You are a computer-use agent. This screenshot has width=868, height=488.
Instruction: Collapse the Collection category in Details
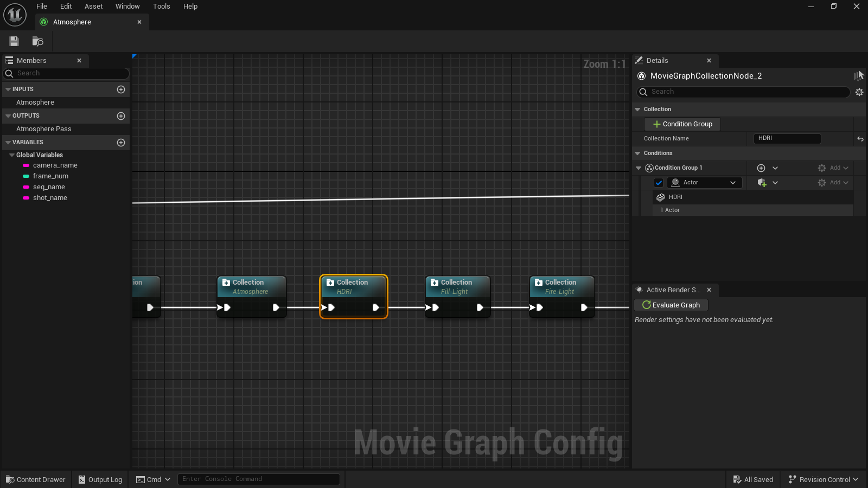point(638,110)
